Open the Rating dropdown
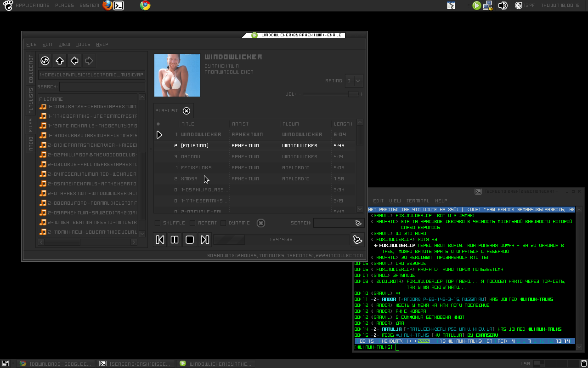 pos(354,81)
